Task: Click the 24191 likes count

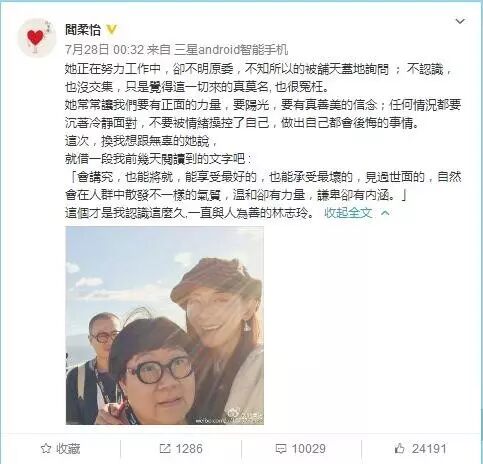Action: [x=429, y=449]
